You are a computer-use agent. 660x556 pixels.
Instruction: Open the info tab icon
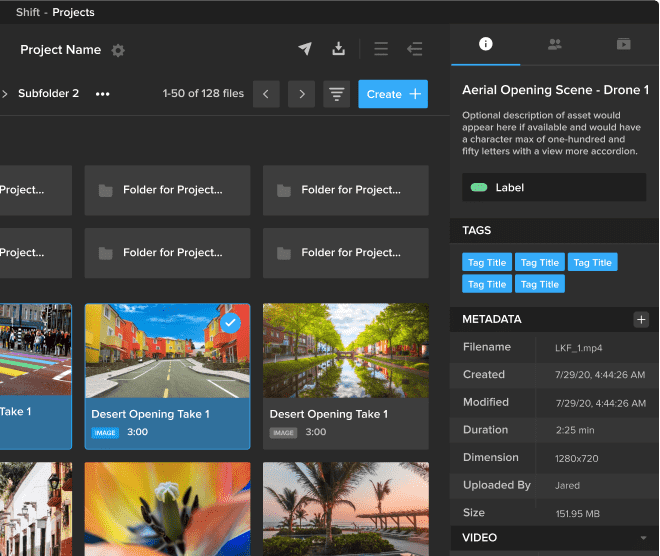(485, 44)
